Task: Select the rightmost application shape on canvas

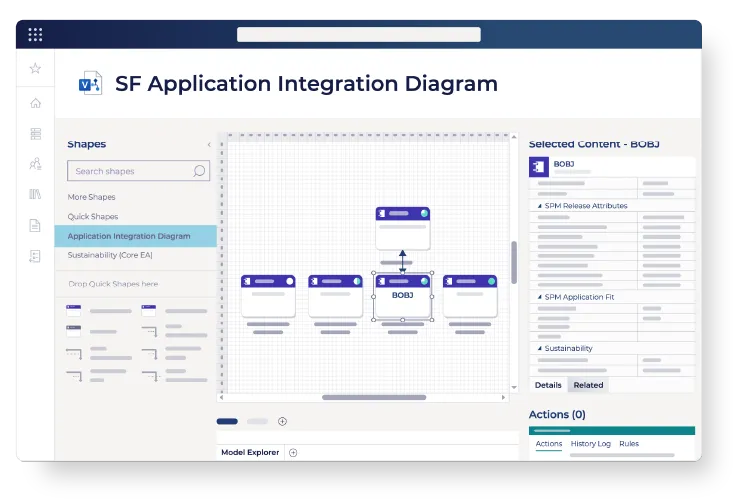Action: click(x=470, y=296)
